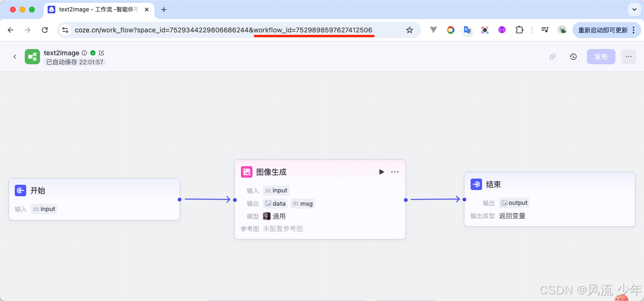This screenshot has width=644, height=301.
Task: Click the 发布 publish button
Action: [x=601, y=57]
